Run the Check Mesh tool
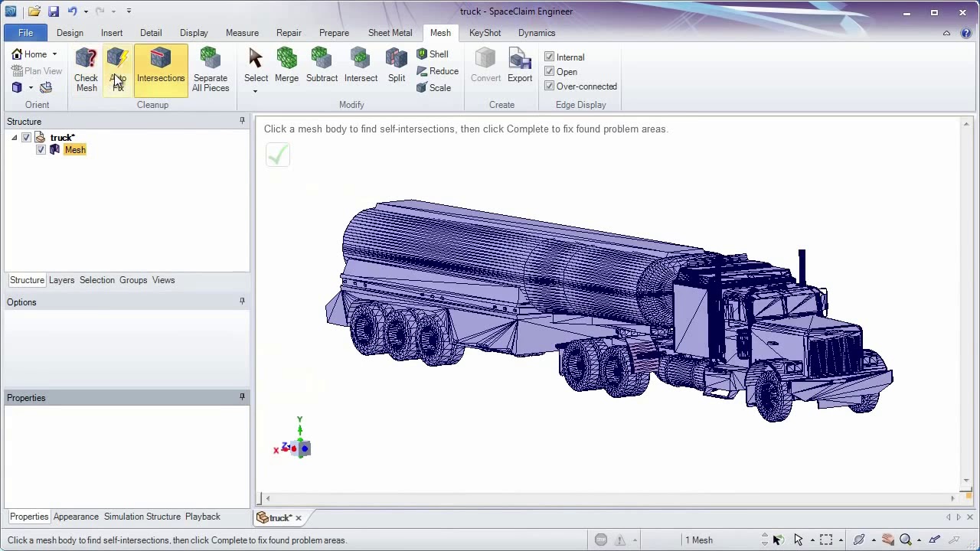Viewport: 980px width, 551px height. [86, 70]
